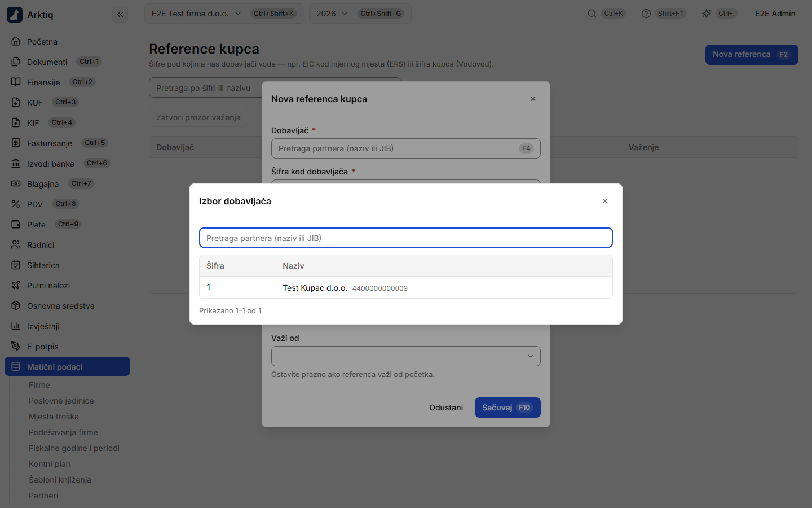Viewport: 812px width, 508px height.
Task: Open search via the magnifier icon
Action: pos(592,14)
